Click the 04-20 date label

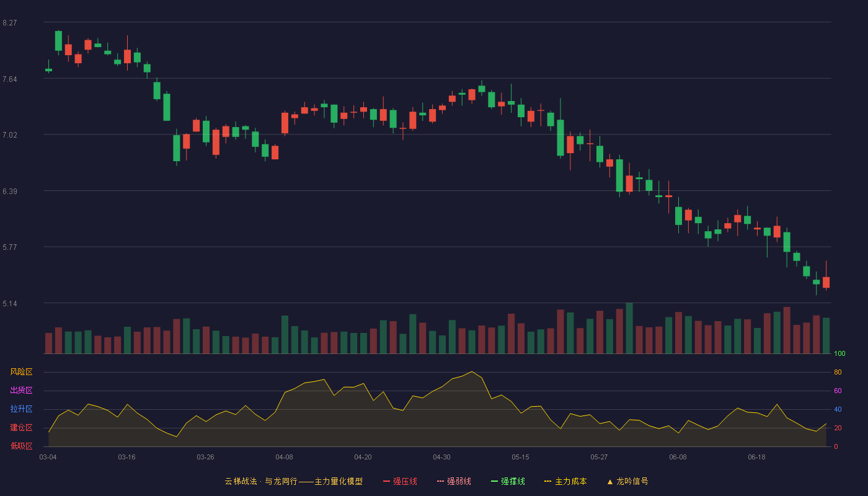pos(363,457)
